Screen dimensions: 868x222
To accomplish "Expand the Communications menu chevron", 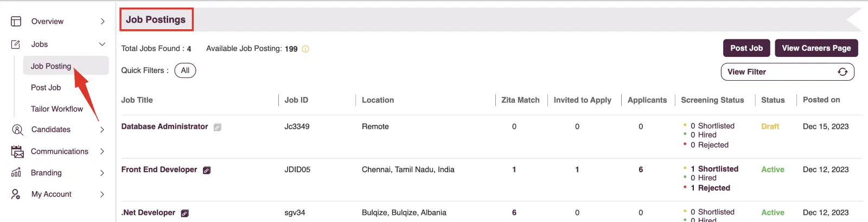I will point(102,152).
